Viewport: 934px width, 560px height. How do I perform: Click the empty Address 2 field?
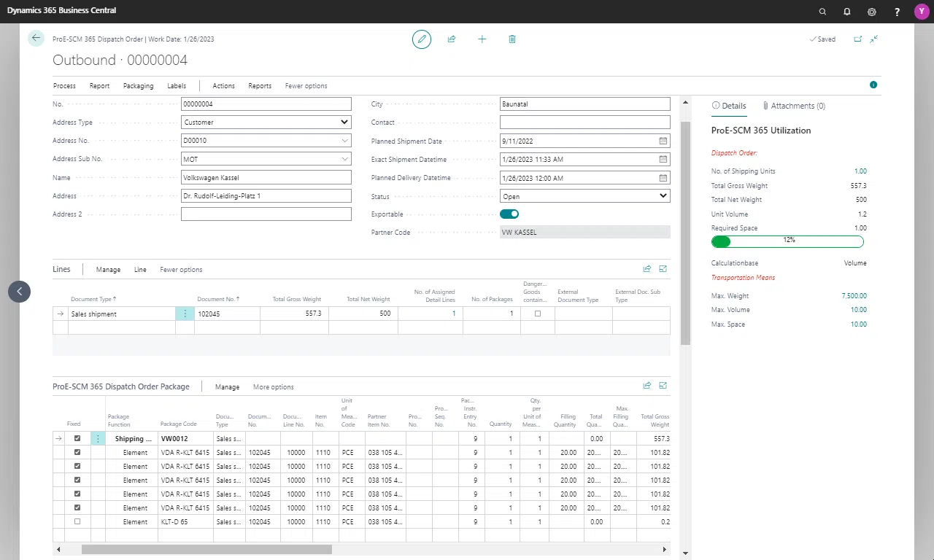coord(266,214)
